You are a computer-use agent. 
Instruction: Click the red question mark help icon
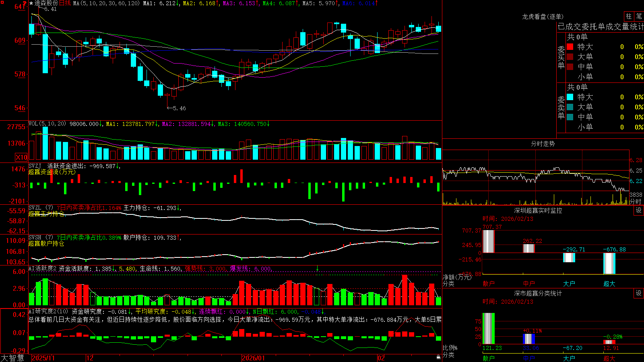coord(25,4)
